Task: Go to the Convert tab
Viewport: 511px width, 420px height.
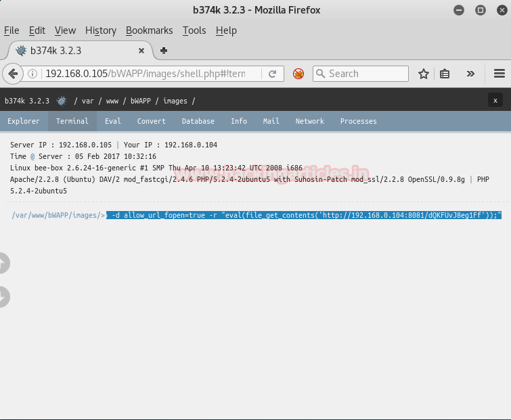Action: [x=151, y=121]
